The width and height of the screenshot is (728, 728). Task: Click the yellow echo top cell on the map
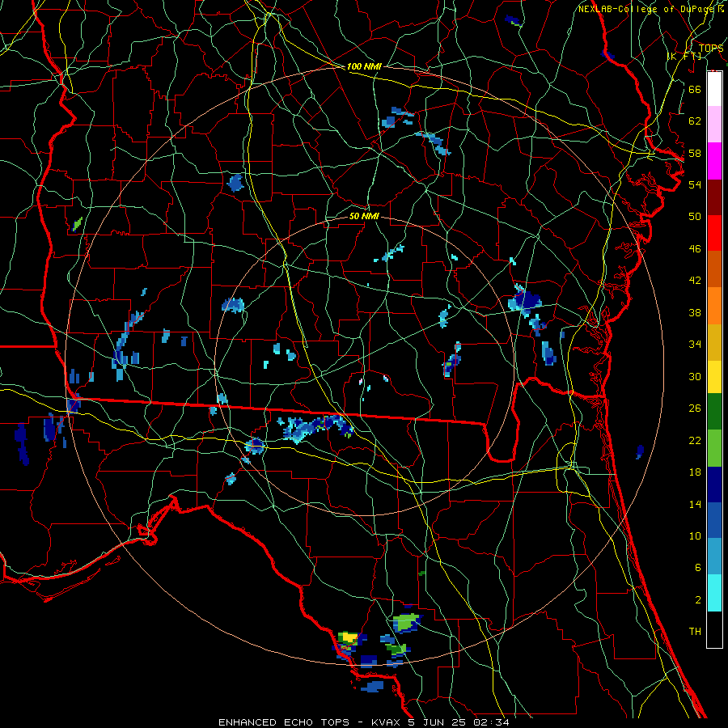(x=348, y=637)
